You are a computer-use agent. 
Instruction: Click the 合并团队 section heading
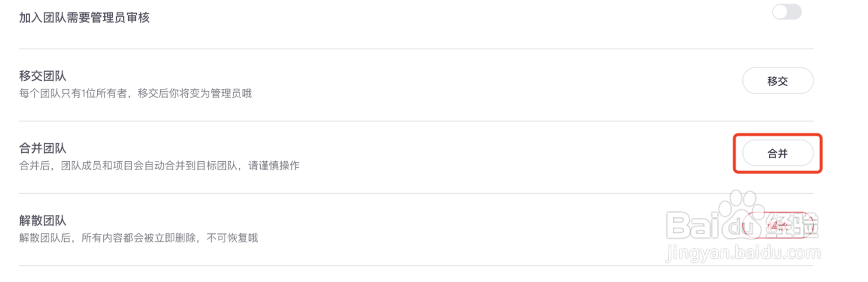(x=43, y=149)
